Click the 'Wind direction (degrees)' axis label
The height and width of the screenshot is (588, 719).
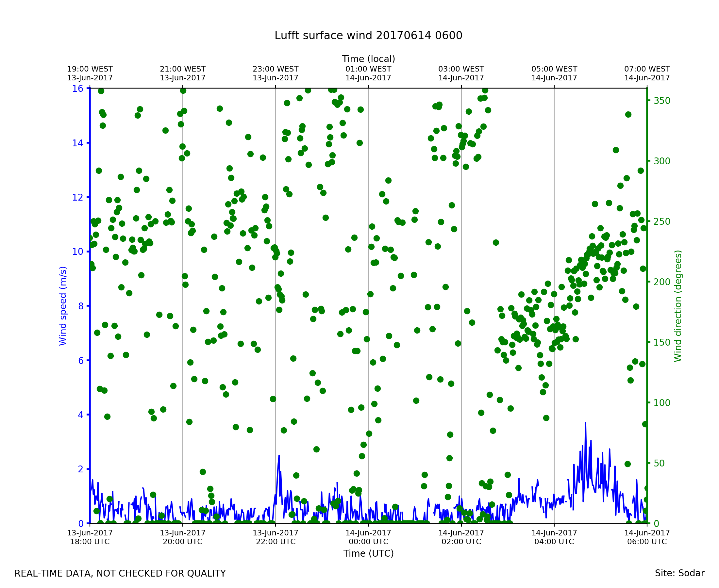pyautogui.click(x=678, y=306)
